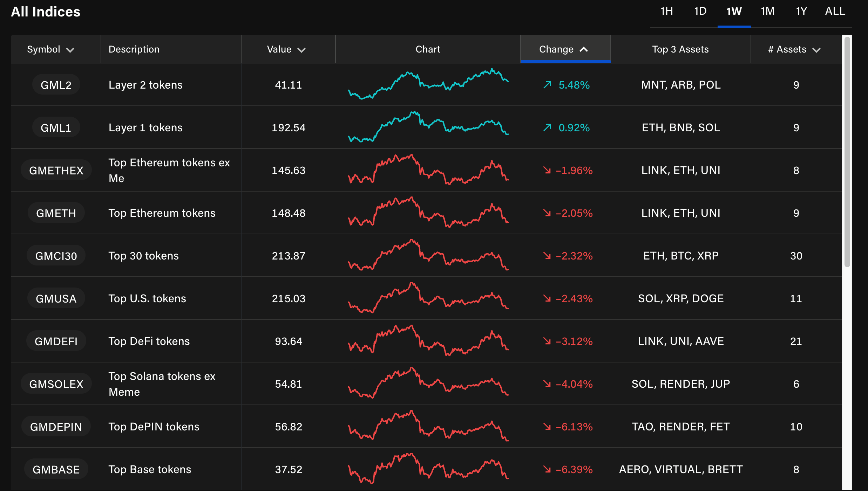The width and height of the screenshot is (868, 491).
Task: Click the GMDEFI red sparkline chart
Action: coord(428,341)
